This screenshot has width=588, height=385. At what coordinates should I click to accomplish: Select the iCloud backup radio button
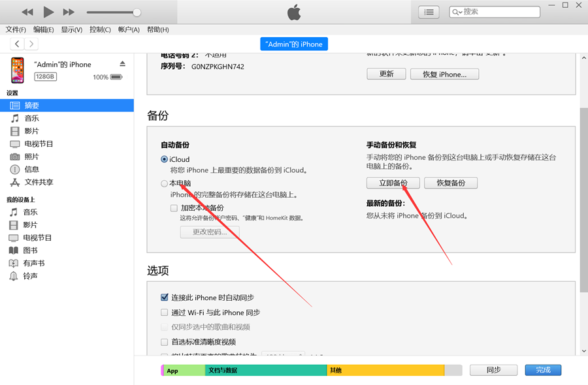tap(164, 159)
